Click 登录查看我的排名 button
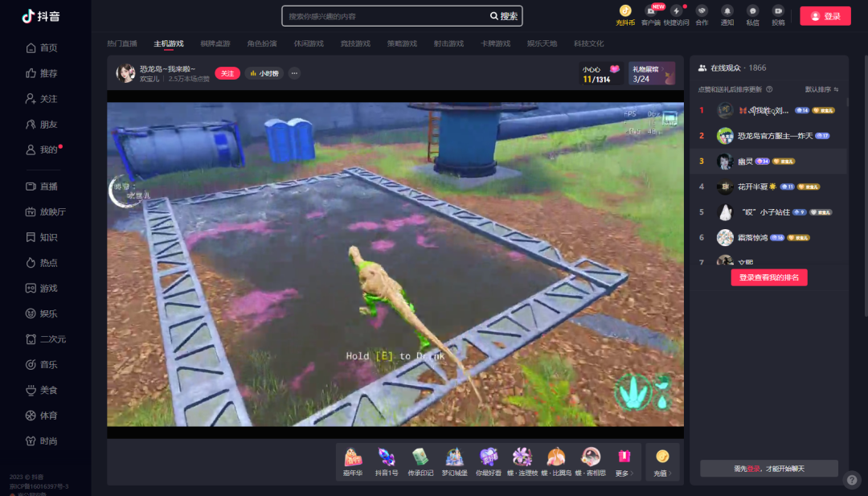The width and height of the screenshot is (868, 496). pyautogui.click(x=769, y=277)
